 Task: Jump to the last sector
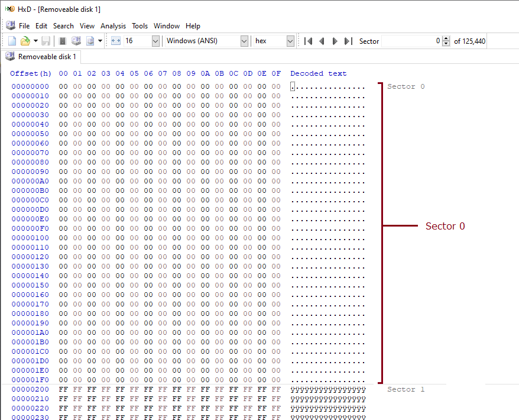[x=348, y=41]
